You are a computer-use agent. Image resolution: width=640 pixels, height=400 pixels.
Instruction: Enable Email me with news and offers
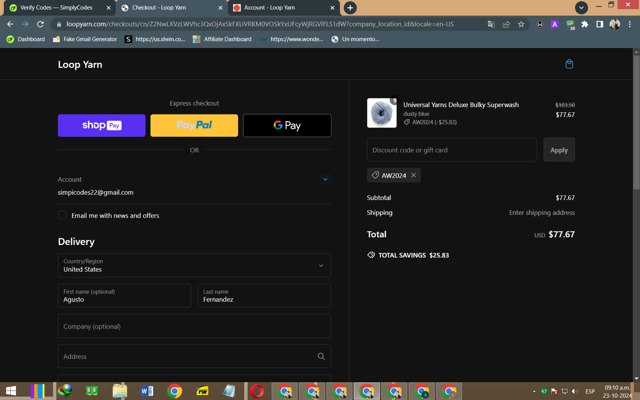click(x=62, y=215)
